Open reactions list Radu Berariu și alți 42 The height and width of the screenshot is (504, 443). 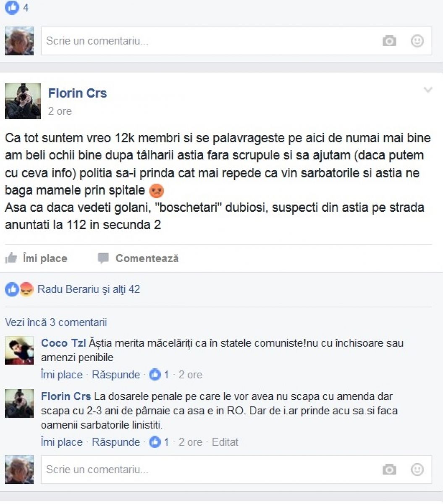coord(89,289)
